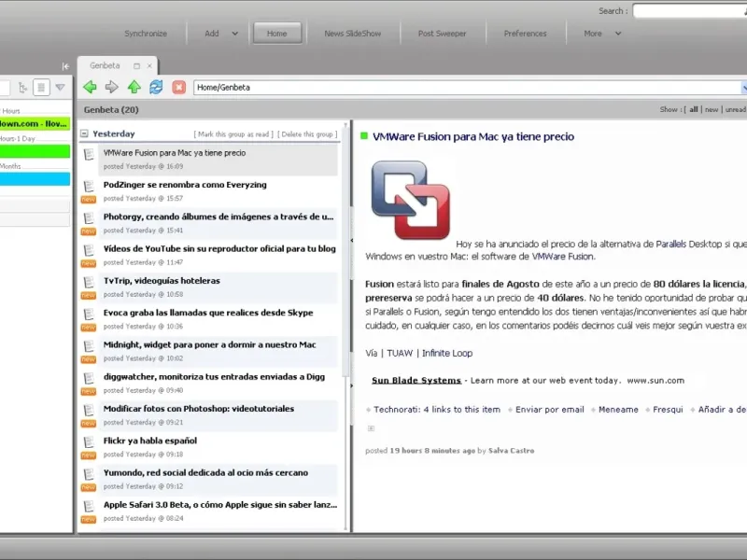Click Delete this group

[x=307, y=134]
